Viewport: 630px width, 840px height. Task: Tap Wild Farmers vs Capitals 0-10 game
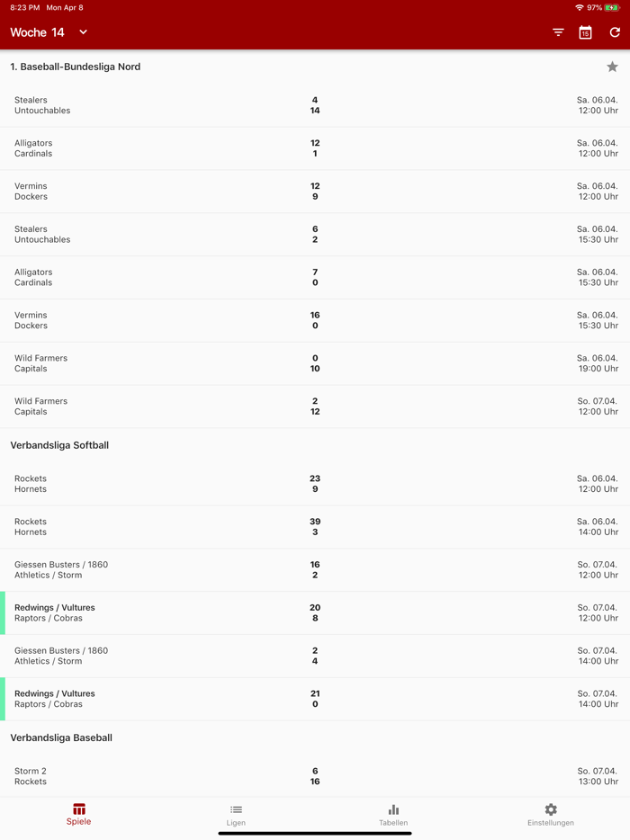[x=315, y=363]
